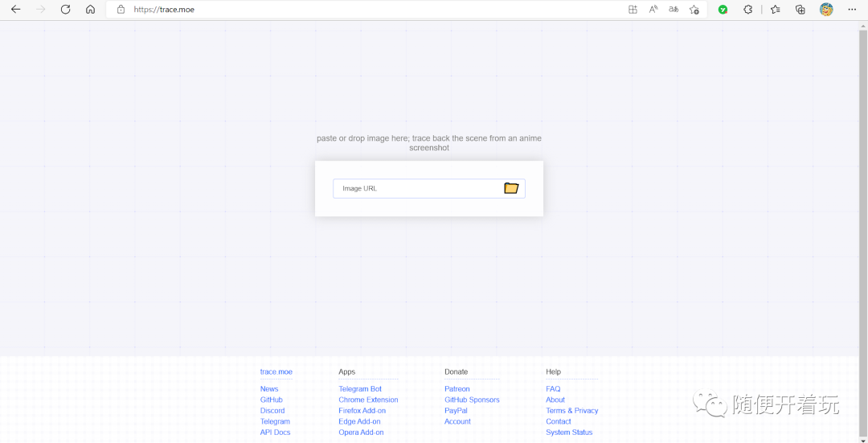Click the browser back arrow
This screenshot has height=443, width=868.
tap(15, 10)
